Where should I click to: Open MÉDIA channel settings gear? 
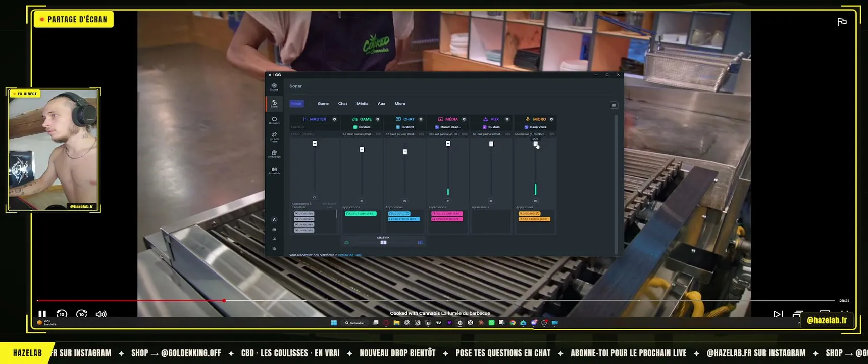point(464,119)
